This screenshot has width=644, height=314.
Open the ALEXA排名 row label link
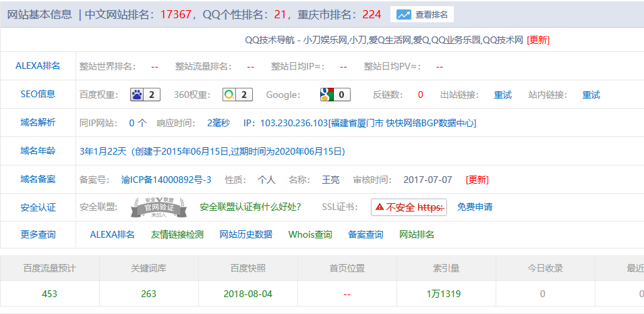point(38,66)
